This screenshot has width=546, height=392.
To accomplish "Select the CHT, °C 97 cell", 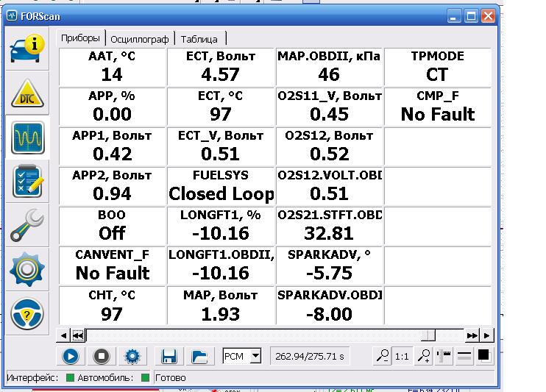I will 112,305.
